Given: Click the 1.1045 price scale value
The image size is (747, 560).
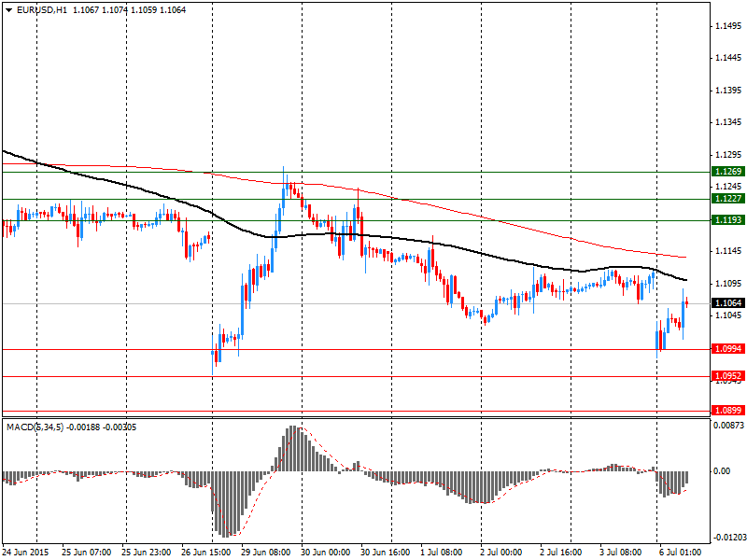Looking at the screenshot, I should [x=728, y=315].
